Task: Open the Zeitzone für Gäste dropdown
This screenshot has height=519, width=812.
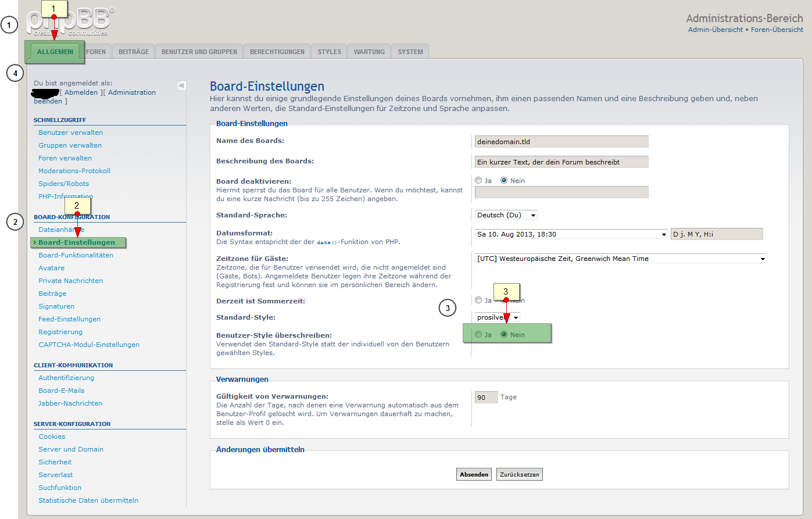Action: pyautogui.click(x=621, y=259)
